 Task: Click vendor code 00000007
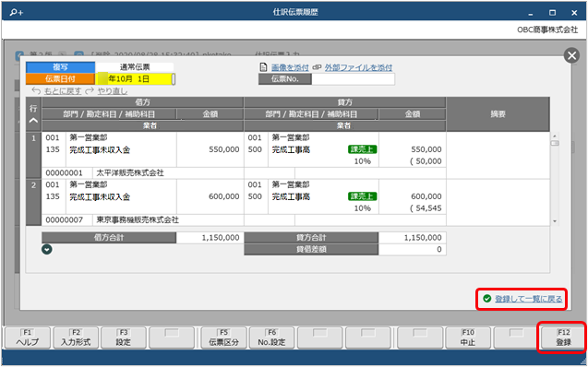click(x=64, y=219)
